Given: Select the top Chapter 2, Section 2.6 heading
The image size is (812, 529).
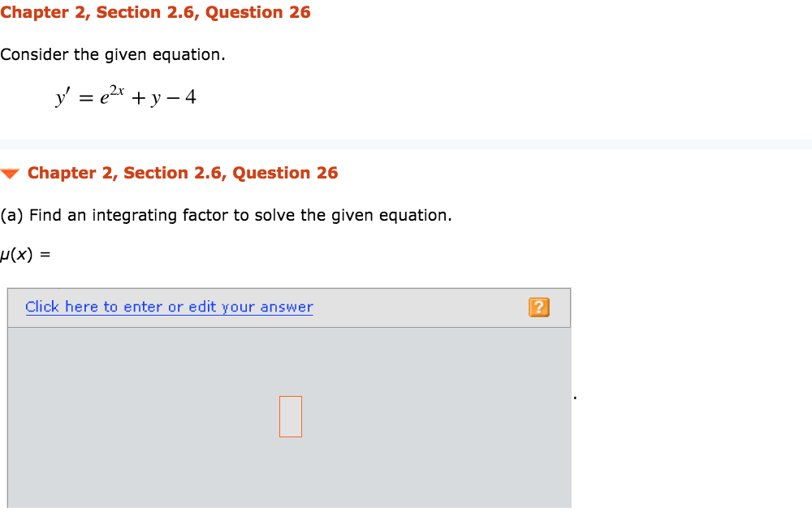Looking at the screenshot, I should pos(156,12).
